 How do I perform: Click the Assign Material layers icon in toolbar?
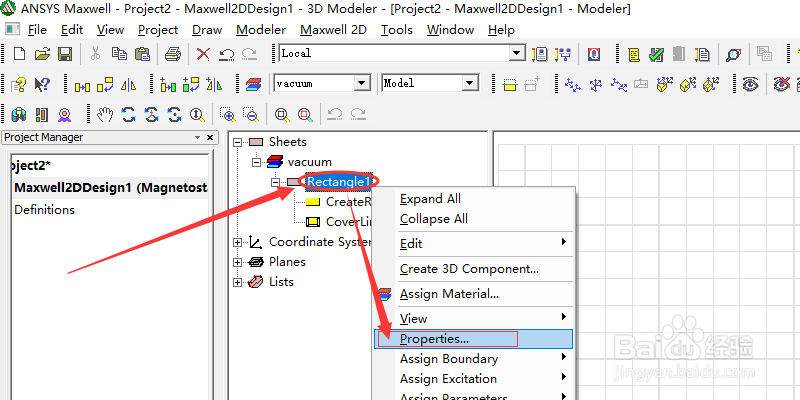coord(253,84)
